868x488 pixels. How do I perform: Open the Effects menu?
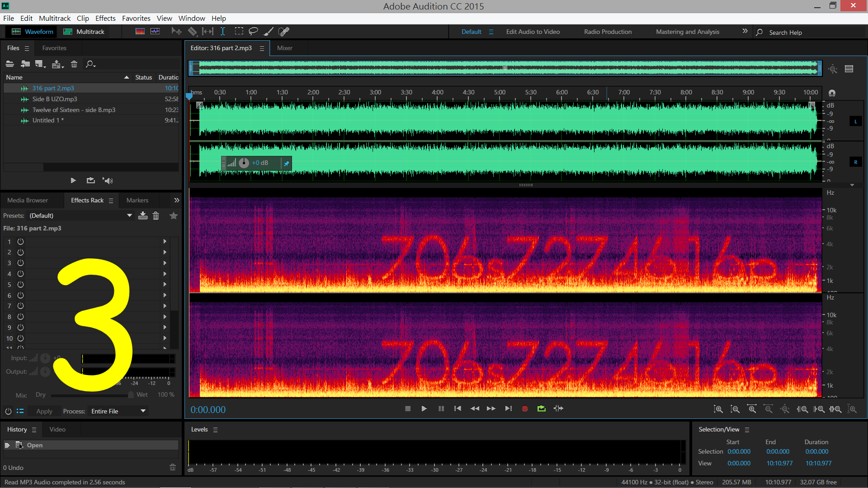point(105,18)
